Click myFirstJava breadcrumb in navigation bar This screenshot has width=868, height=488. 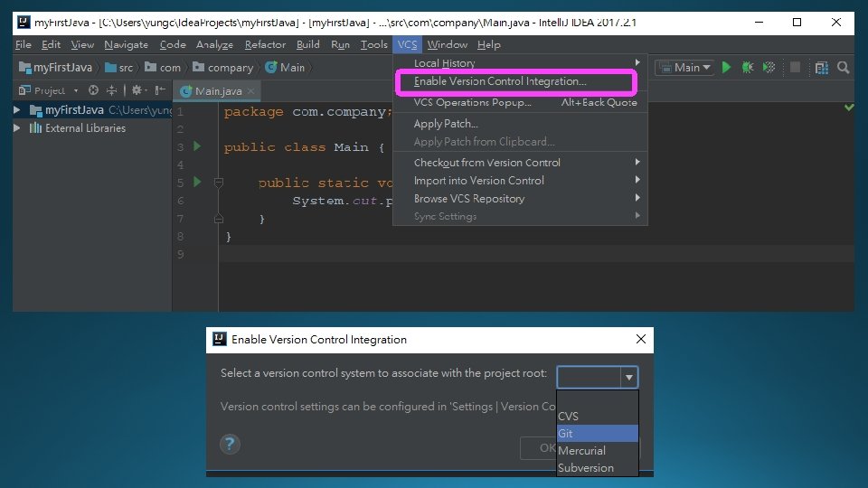pyautogui.click(x=55, y=68)
